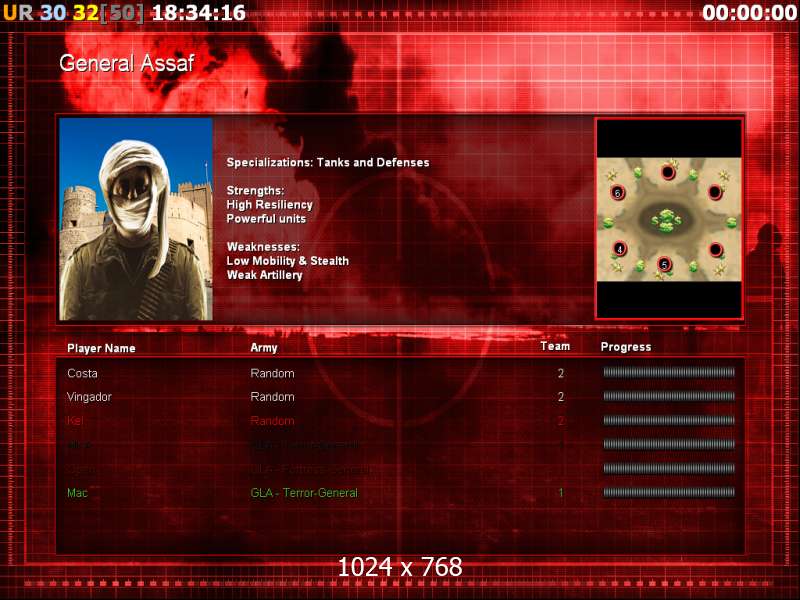Screen dimensions: 800x600
Task: Click Mac's 'GLA - Terror-General' army
Action: click(304, 493)
